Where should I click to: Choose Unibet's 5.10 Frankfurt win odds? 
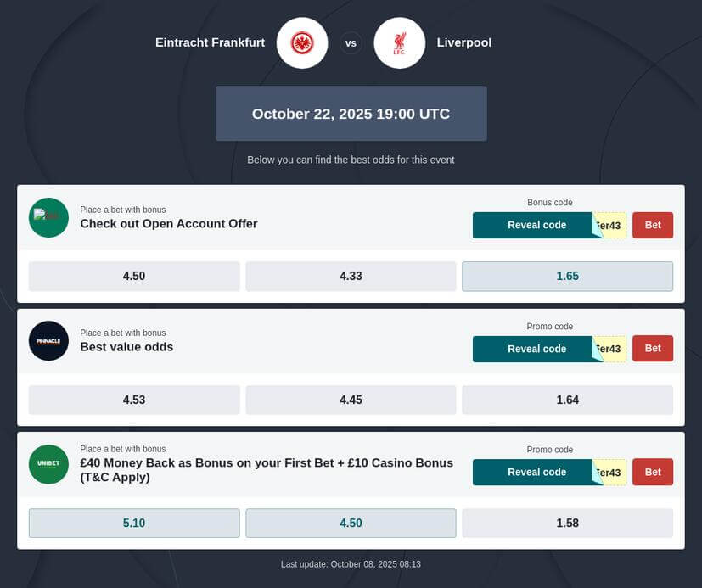click(x=134, y=523)
